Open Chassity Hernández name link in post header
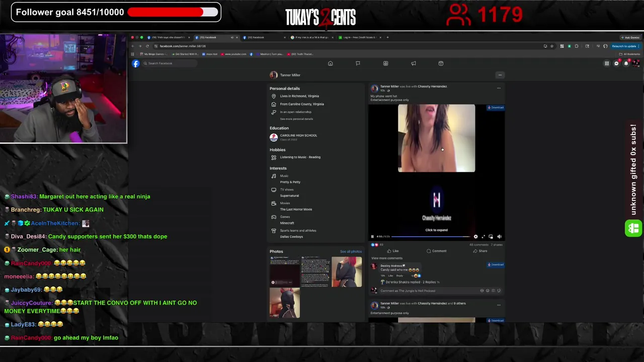 [432, 86]
